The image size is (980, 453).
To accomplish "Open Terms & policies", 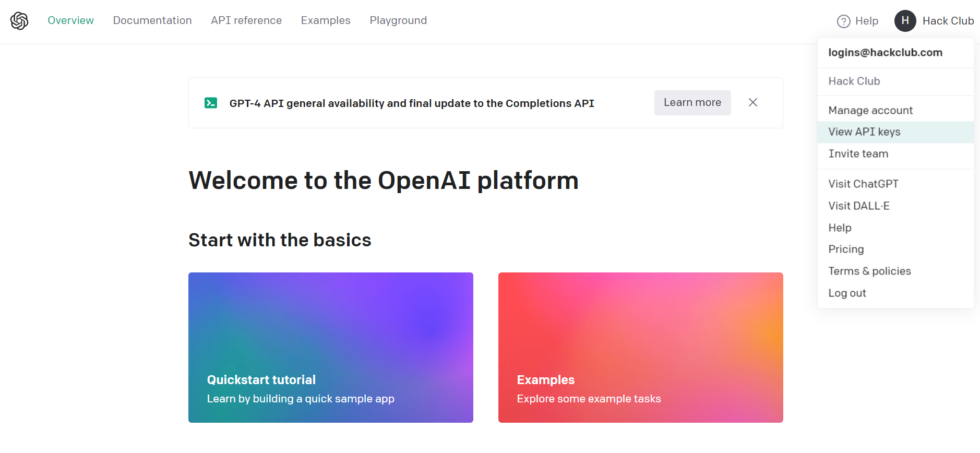I will pyautogui.click(x=895, y=271).
